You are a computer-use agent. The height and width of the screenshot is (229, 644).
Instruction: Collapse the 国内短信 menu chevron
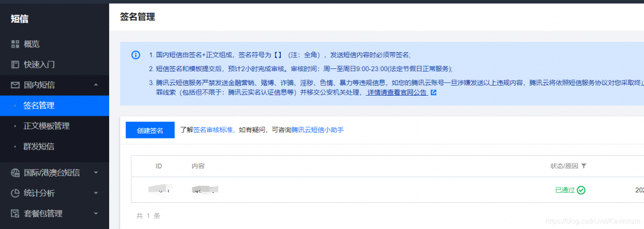pos(96,85)
